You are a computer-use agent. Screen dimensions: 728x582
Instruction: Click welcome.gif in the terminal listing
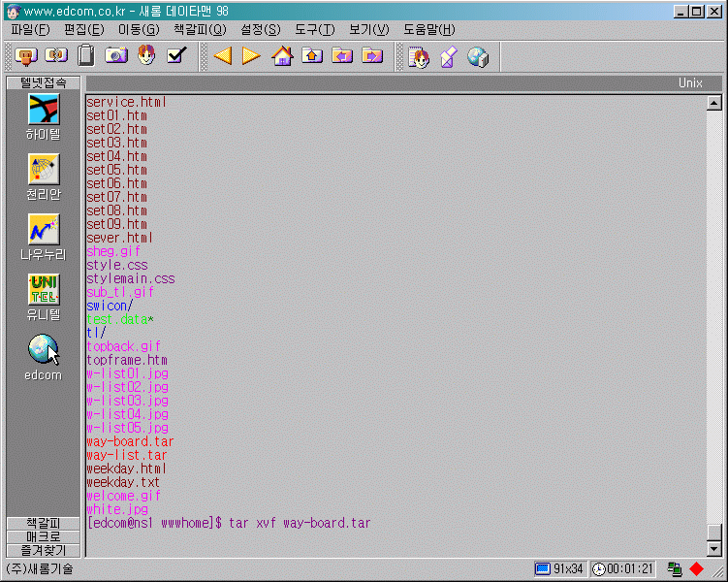pos(123,496)
